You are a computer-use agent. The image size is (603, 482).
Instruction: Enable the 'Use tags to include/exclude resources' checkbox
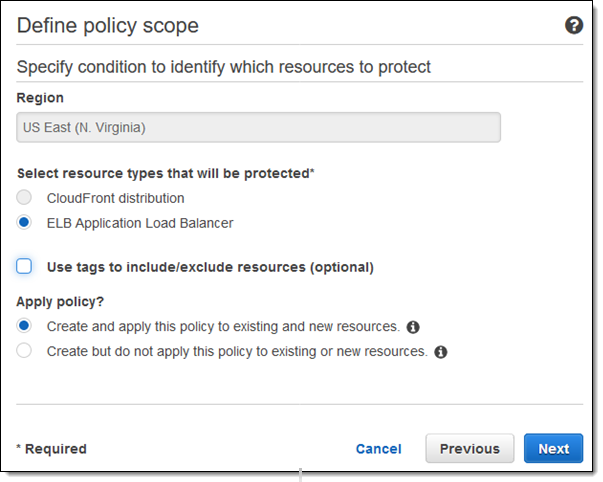coord(25,267)
